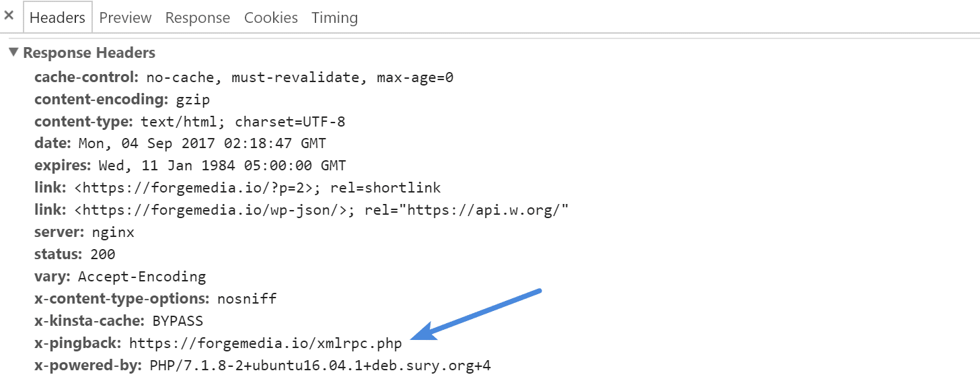The image size is (980, 379).
Task: Click the x-pingback xmlrpc.php URL
Action: [266, 343]
